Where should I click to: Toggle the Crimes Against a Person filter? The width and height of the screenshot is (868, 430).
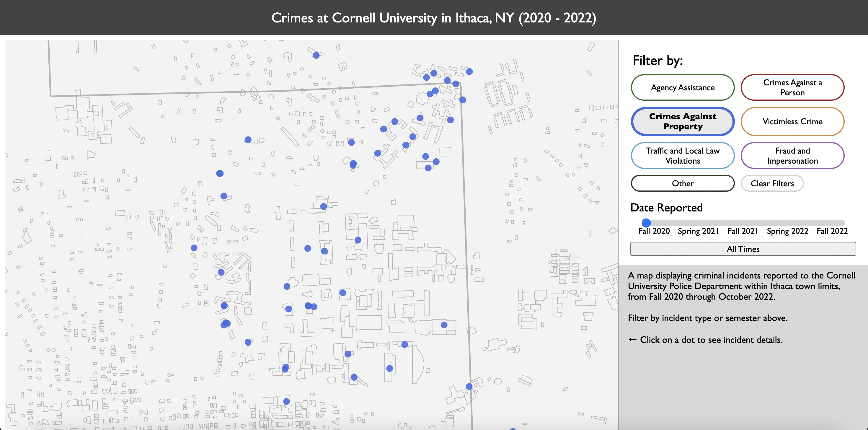(792, 88)
